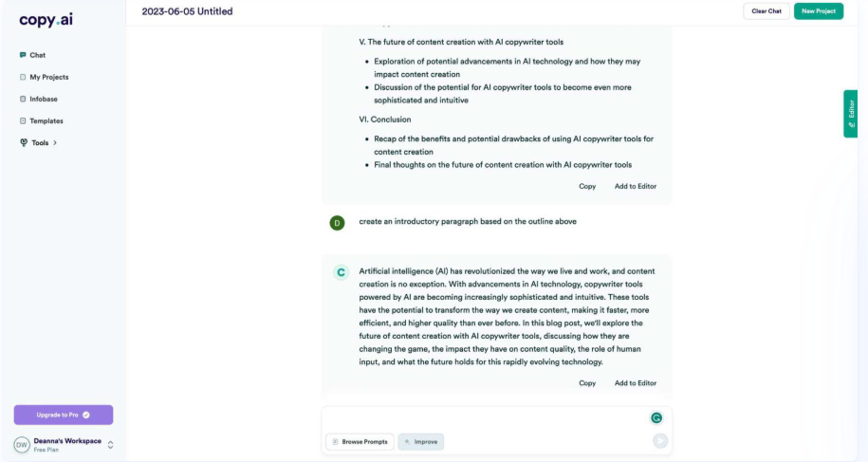Click the Chat speech bubble icon
868x462 pixels.
point(23,55)
